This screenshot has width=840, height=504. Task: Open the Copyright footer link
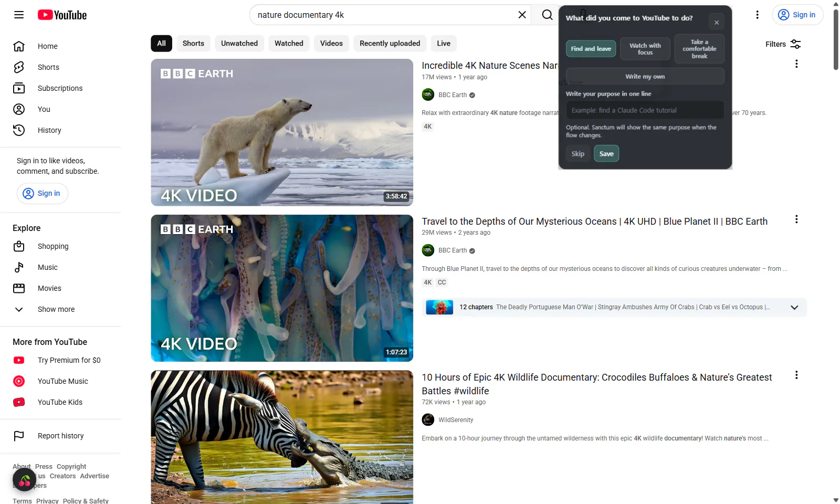71,467
